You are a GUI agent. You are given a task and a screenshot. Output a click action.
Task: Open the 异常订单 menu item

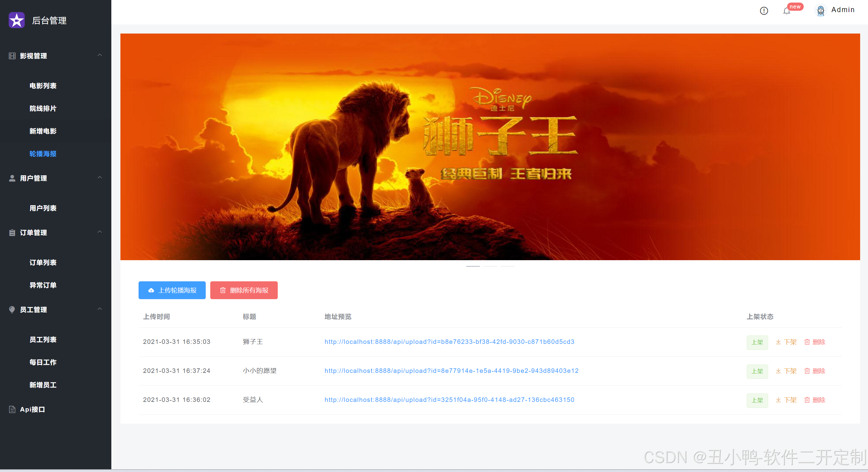click(43, 285)
